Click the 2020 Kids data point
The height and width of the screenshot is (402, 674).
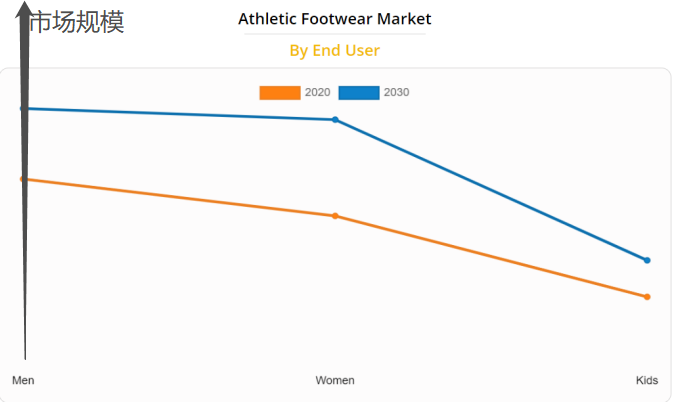click(647, 297)
